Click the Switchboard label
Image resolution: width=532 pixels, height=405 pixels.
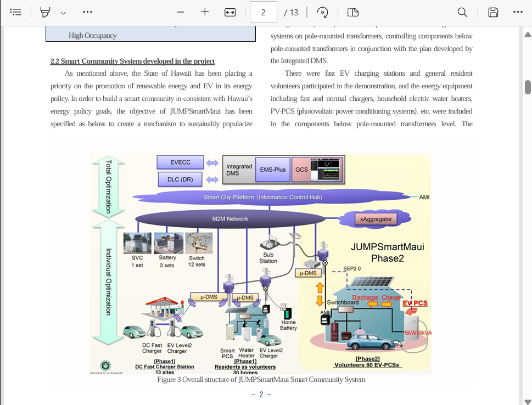[x=343, y=302]
